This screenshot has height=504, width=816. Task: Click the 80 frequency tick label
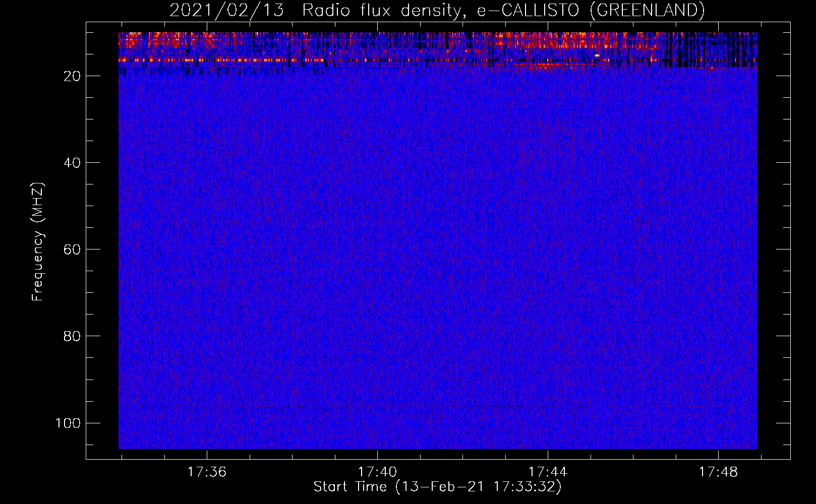[x=72, y=336]
